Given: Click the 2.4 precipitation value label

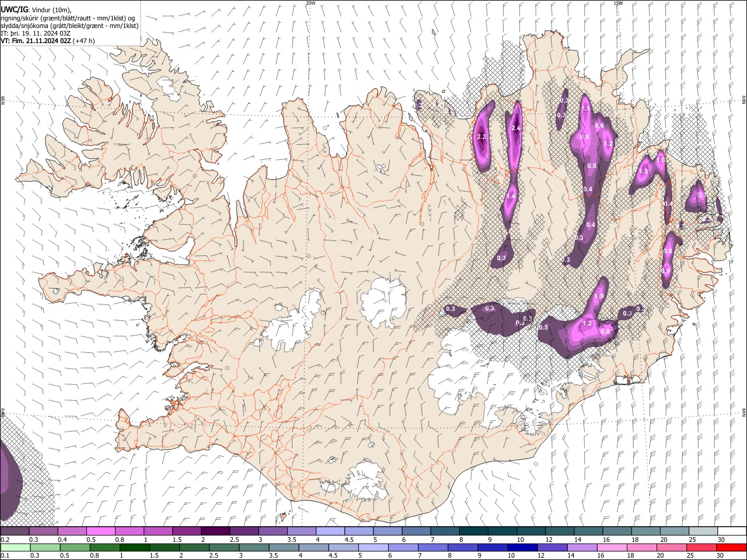Looking at the screenshot, I should click(516, 128).
